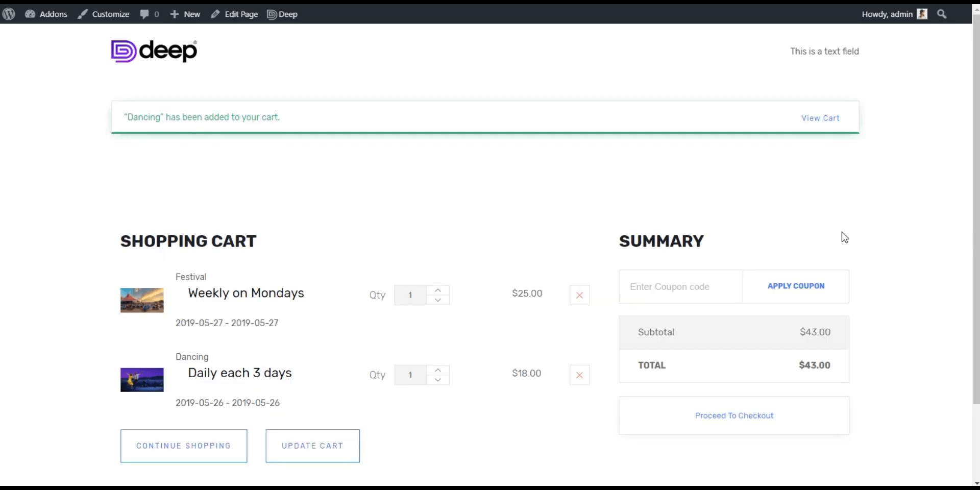
Task: Click the Continue Shopping button
Action: tap(184, 446)
